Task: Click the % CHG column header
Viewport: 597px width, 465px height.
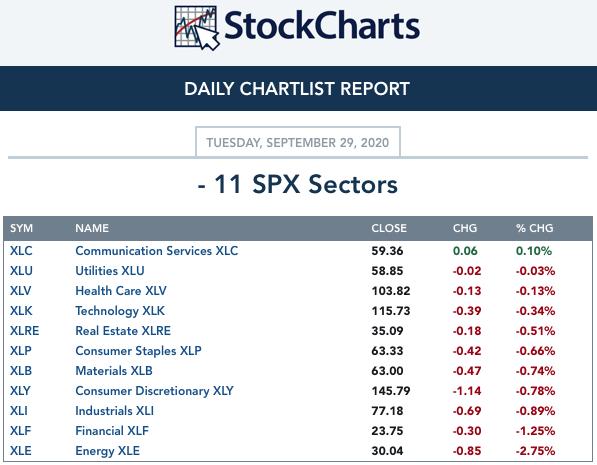Action: pos(534,228)
